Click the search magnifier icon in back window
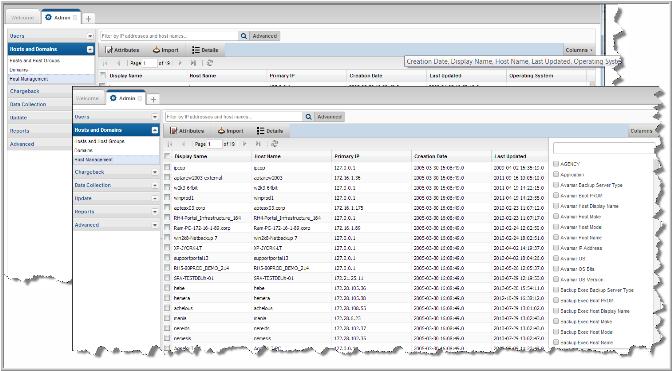 pos(243,36)
